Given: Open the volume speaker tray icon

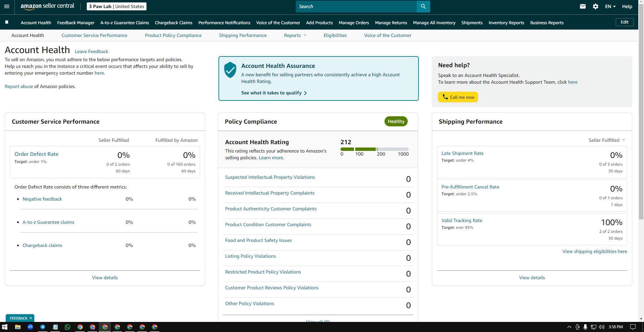Looking at the screenshot, I should (602, 327).
